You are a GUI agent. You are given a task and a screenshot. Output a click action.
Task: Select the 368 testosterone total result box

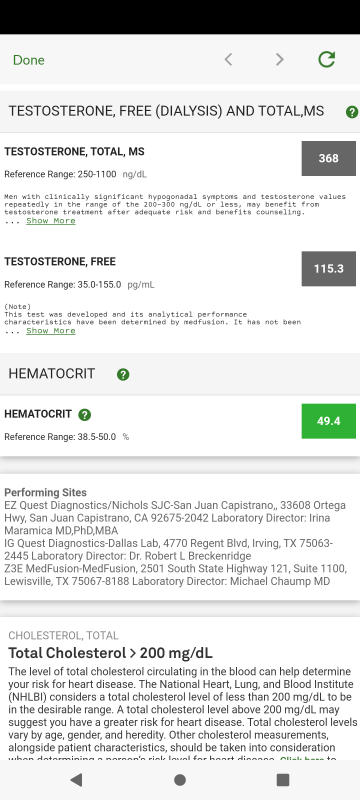(329, 158)
